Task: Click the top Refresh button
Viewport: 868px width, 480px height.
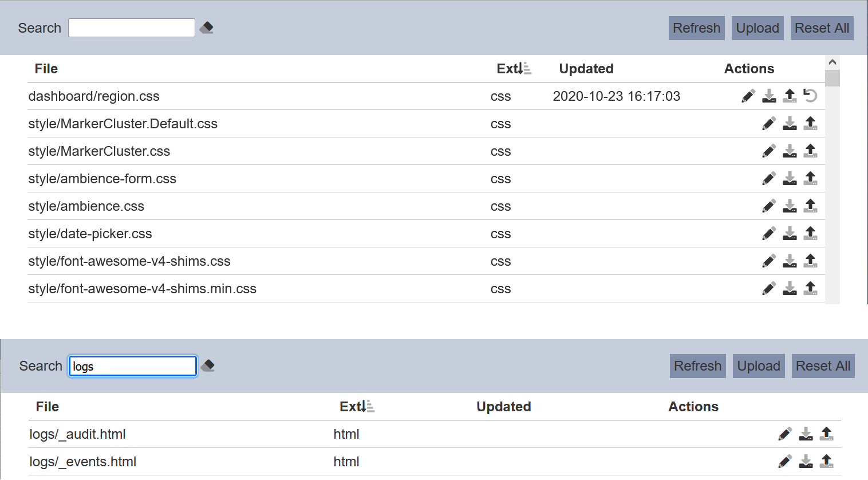Action: [696, 28]
